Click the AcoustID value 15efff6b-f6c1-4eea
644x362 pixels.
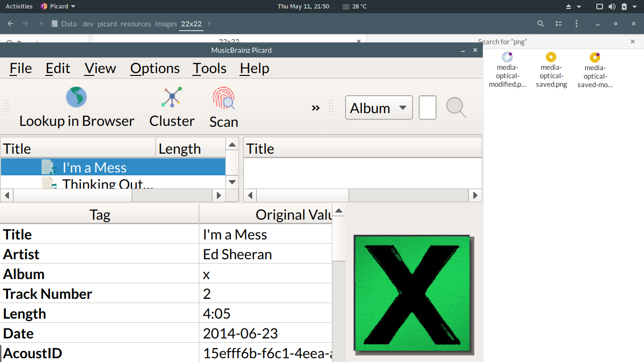(x=268, y=354)
